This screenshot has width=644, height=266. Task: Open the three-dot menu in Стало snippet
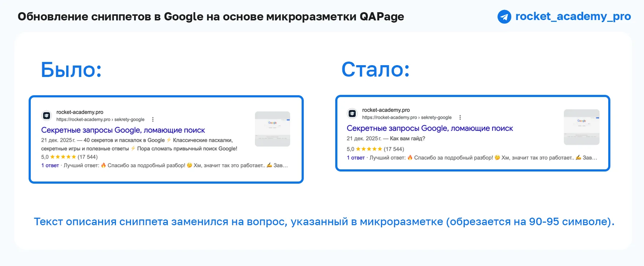click(460, 117)
